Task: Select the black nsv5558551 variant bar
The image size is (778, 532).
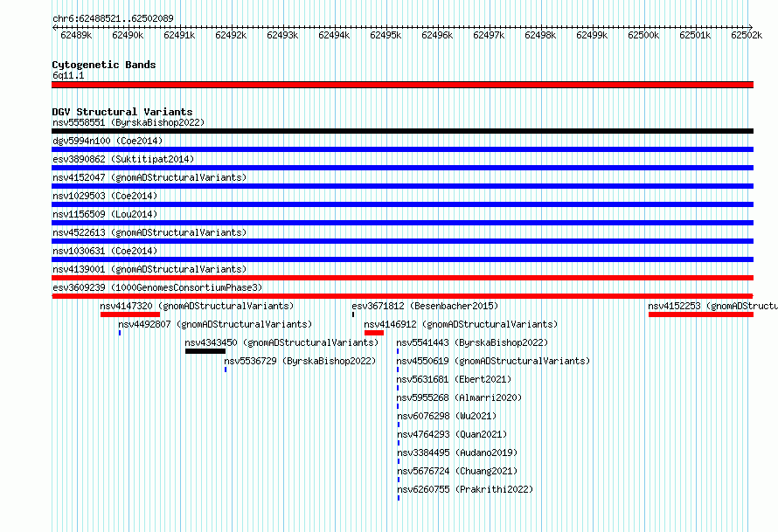Action: point(402,131)
